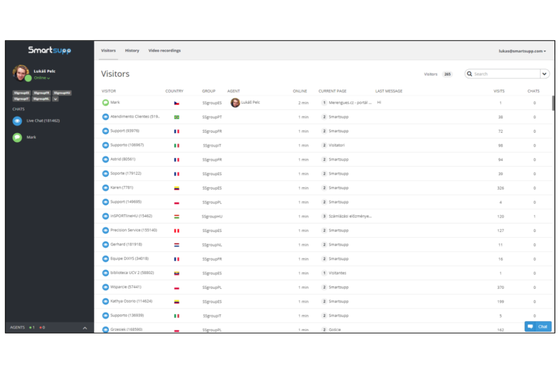Open the blue Chat widget button
The width and height of the screenshot is (560, 373).
click(x=538, y=327)
